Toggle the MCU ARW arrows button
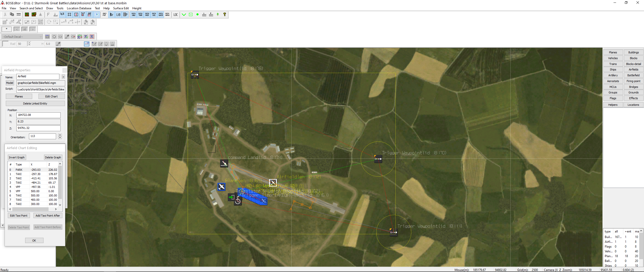 167,15
